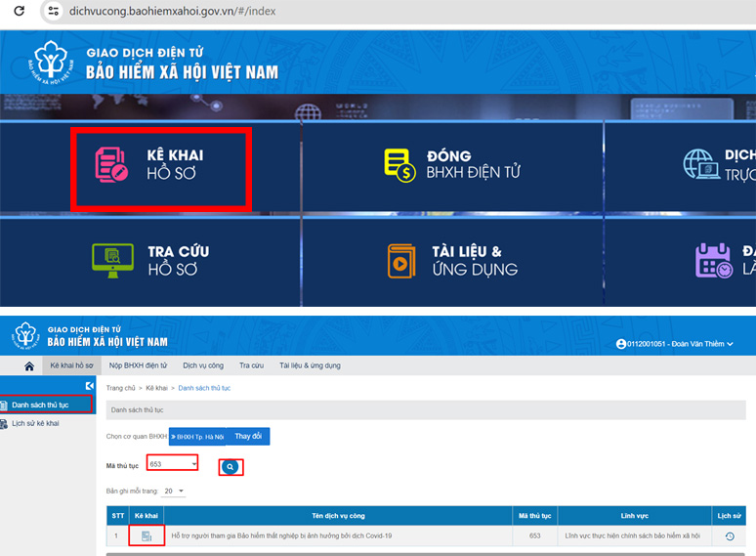Viewport: 756px width, 556px height.
Task: Click the Tên dịch vụ công column header
Action: click(x=338, y=516)
